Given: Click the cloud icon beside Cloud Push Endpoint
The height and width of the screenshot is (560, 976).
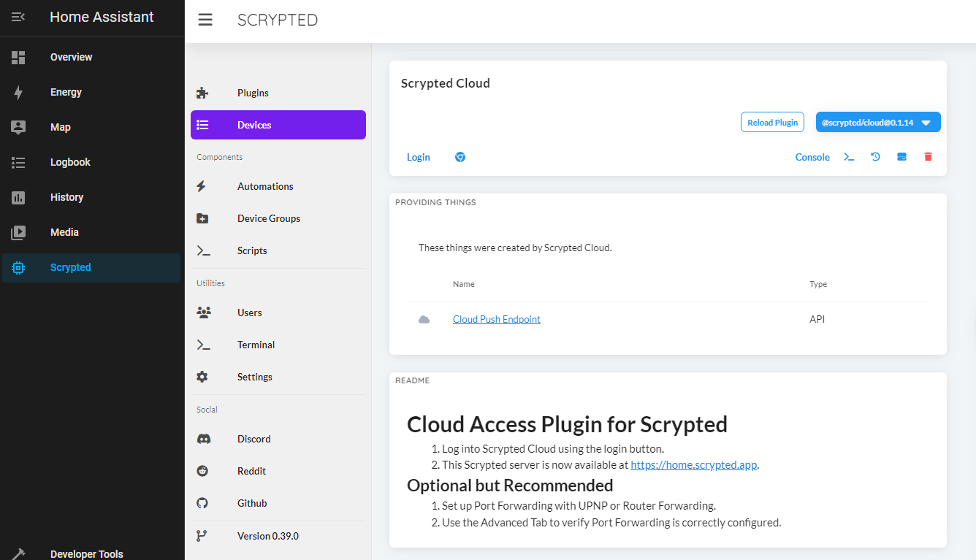Looking at the screenshot, I should (424, 320).
